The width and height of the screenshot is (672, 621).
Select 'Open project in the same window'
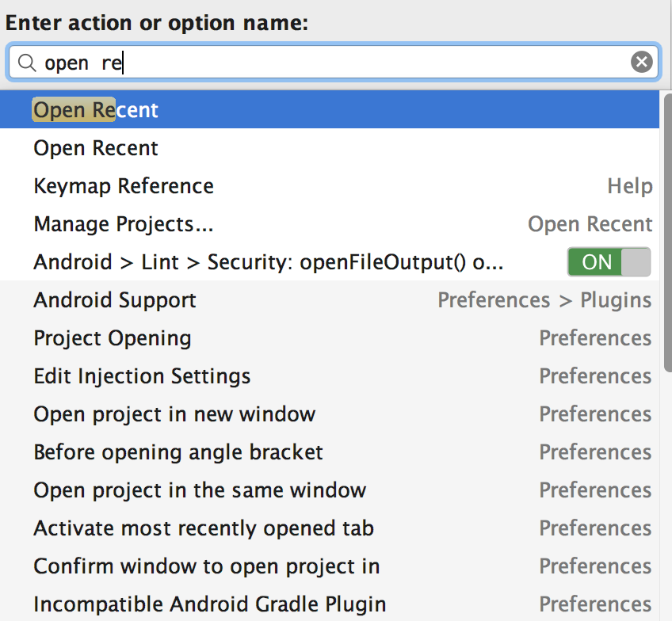tap(200, 490)
